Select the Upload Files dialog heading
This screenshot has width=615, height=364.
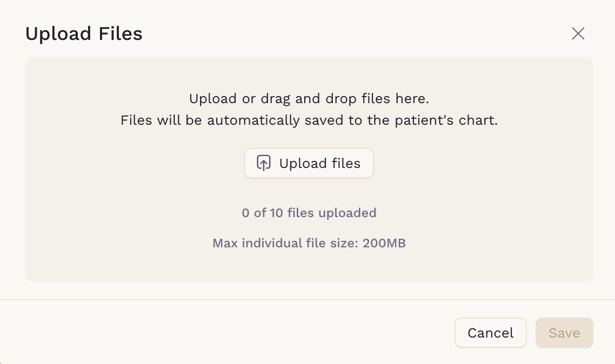click(84, 33)
